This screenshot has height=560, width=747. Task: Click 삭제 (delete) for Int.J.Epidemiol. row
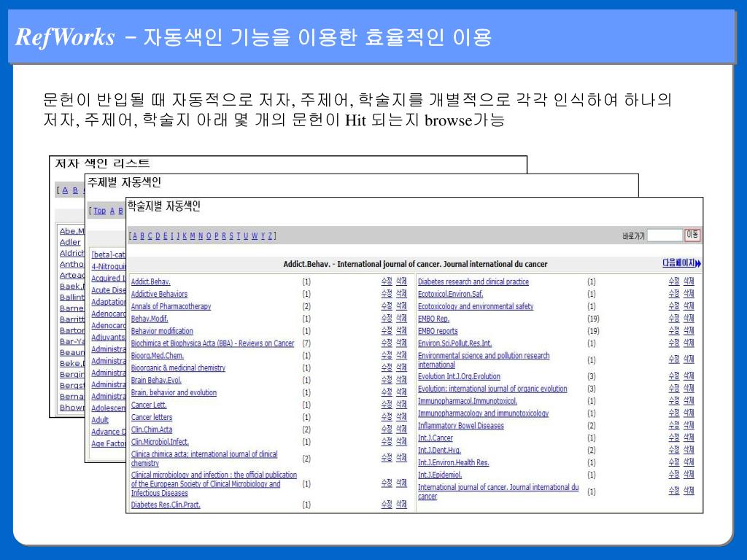tap(689, 475)
